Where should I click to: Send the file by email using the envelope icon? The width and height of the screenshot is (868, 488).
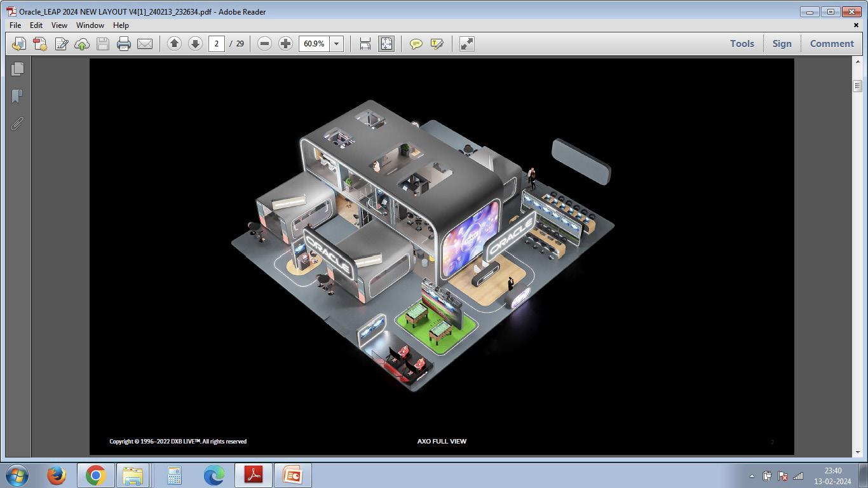pyautogui.click(x=145, y=44)
